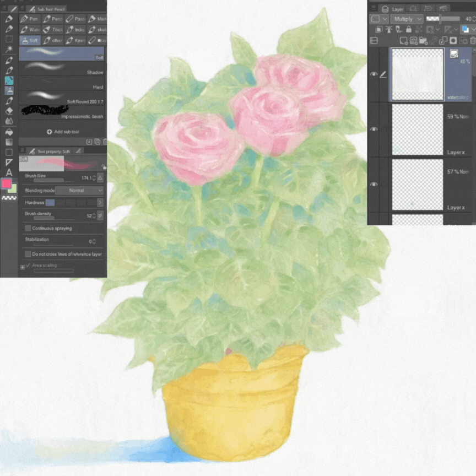The width and height of the screenshot is (476, 476).
Task: Click the New layer folder icon
Action: [x=423, y=41]
